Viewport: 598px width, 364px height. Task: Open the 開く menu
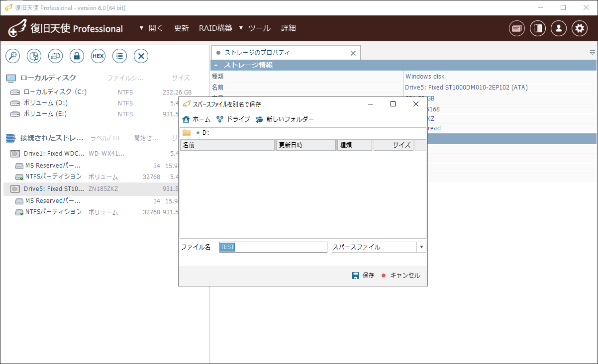click(x=156, y=28)
